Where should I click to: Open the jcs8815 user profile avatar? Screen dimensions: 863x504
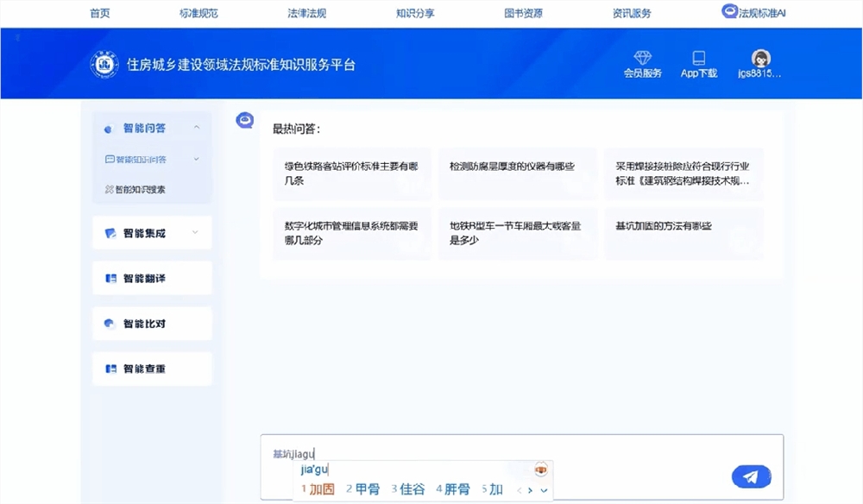[760, 59]
